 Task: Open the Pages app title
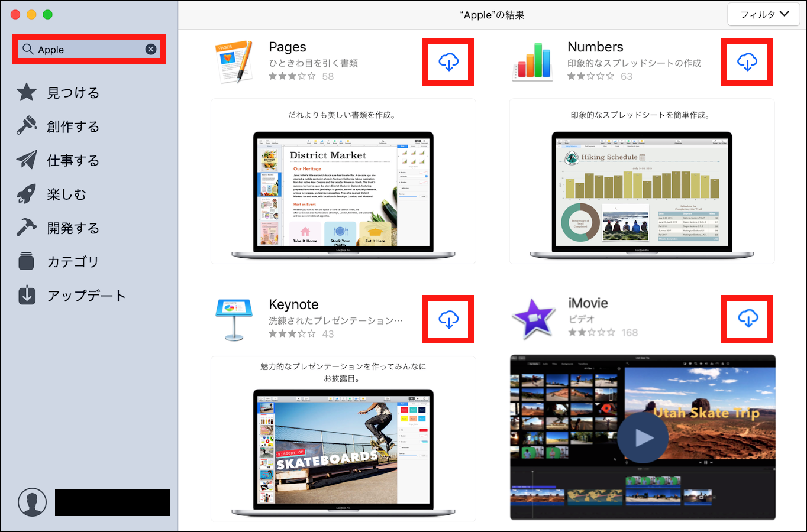point(288,47)
